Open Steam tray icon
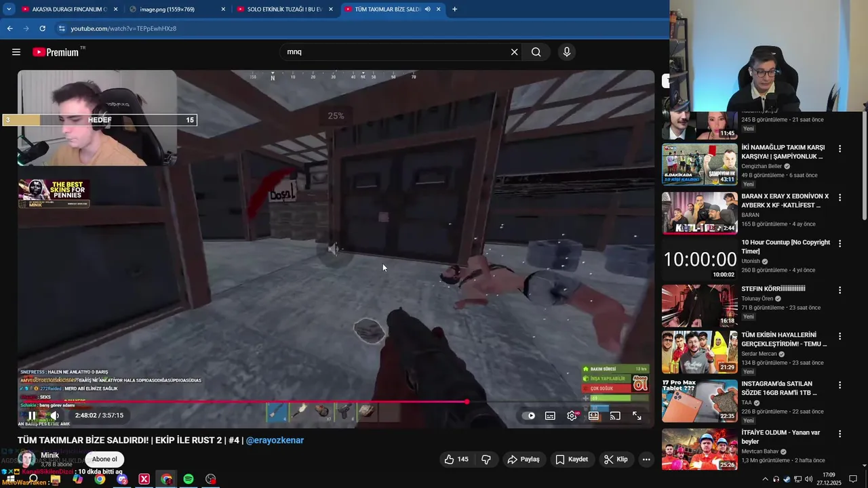The image size is (868, 488). 787,479
